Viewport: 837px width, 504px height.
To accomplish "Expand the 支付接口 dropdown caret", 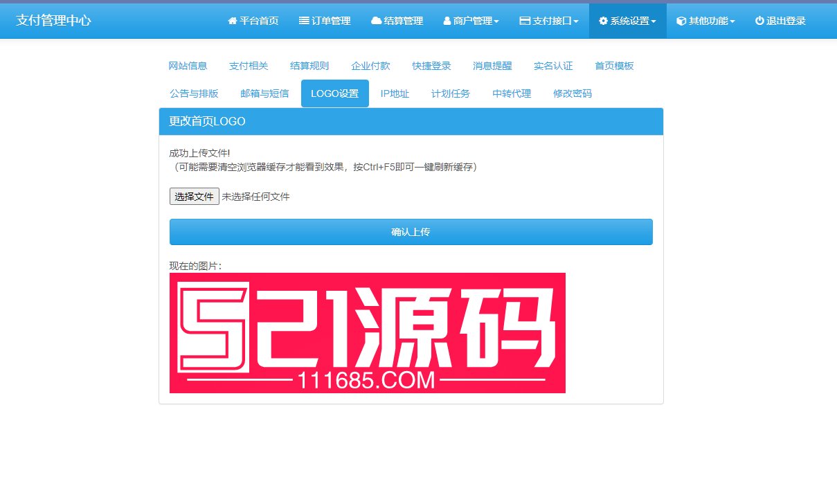I will pyautogui.click(x=576, y=21).
